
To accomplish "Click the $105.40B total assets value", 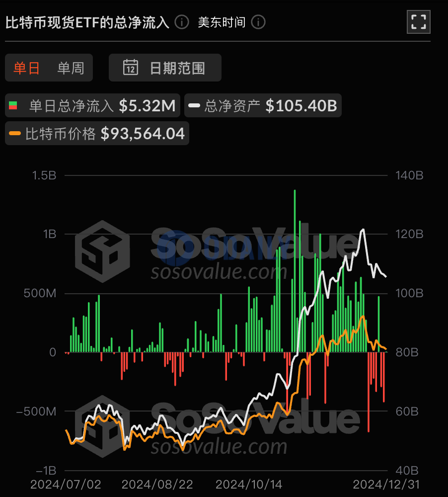I will tap(301, 105).
